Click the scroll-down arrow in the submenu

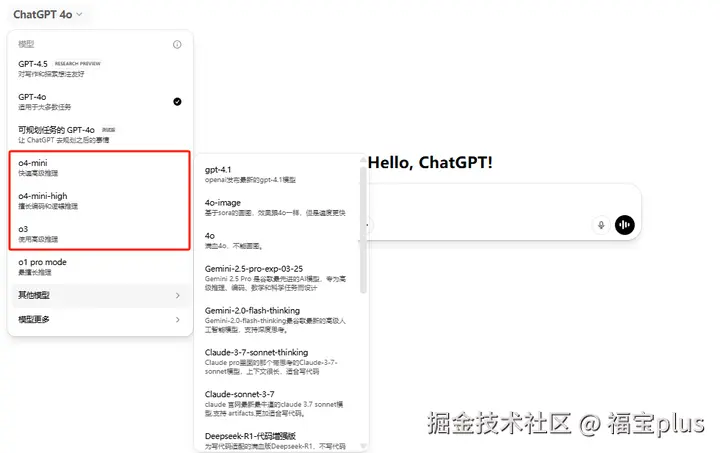point(363,446)
